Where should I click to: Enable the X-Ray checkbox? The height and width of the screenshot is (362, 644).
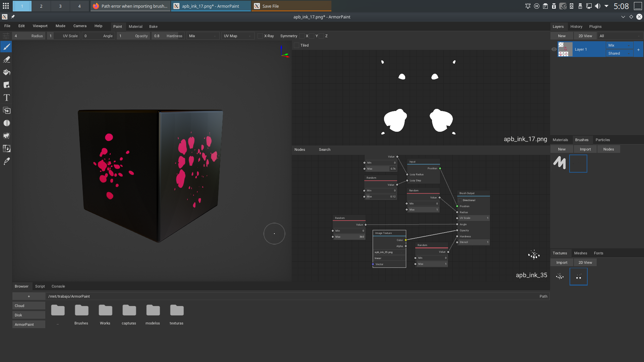pyautogui.click(x=260, y=36)
